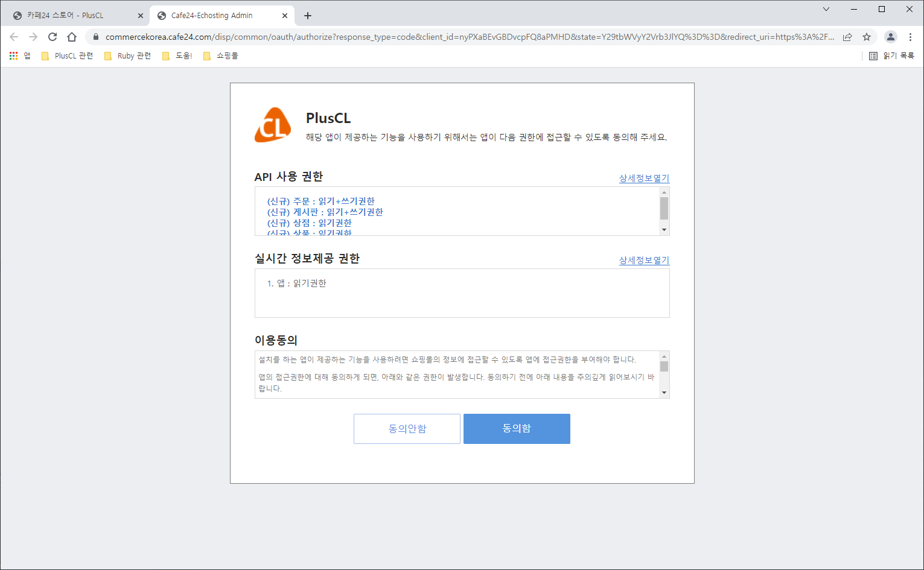This screenshot has width=924, height=570.
Task: Open the share this page icon
Action: click(847, 37)
